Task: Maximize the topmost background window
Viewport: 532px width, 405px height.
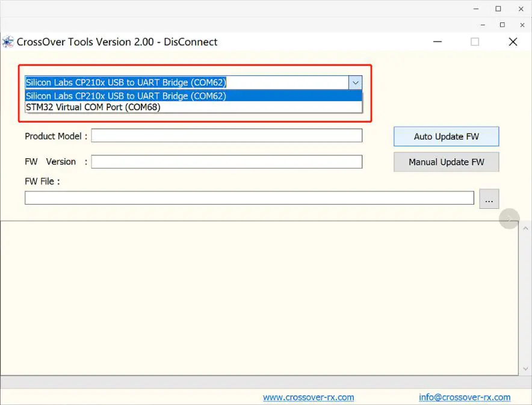Action: tap(498, 9)
